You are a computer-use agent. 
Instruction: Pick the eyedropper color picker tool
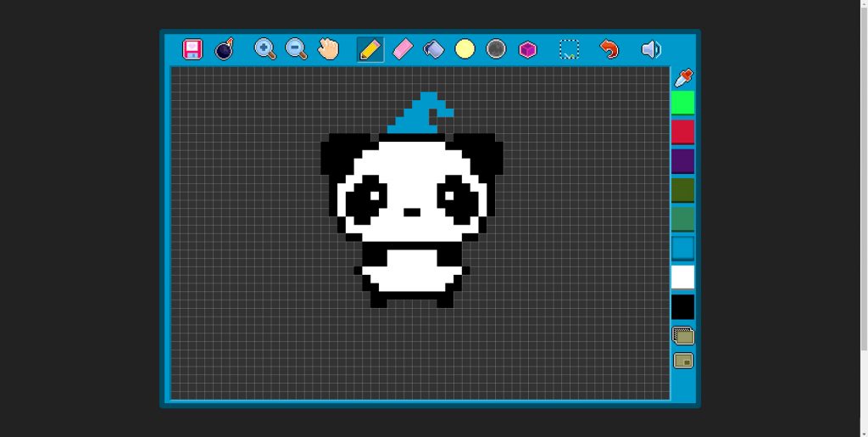[684, 77]
